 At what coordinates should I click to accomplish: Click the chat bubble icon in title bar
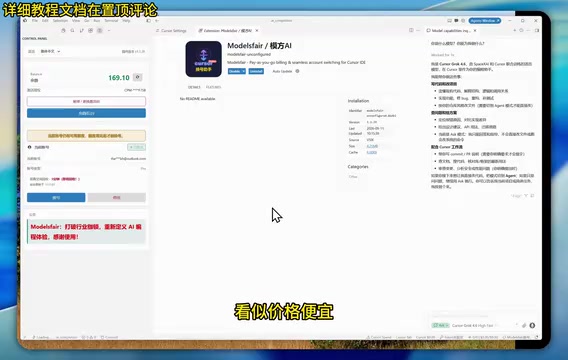click(x=456, y=21)
